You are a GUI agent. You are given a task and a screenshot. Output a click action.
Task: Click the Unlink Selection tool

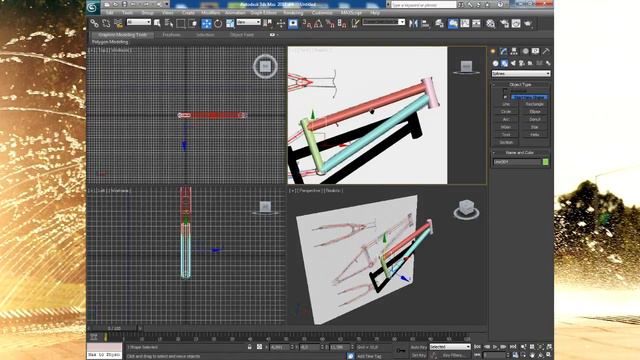pyautogui.click(x=106, y=23)
